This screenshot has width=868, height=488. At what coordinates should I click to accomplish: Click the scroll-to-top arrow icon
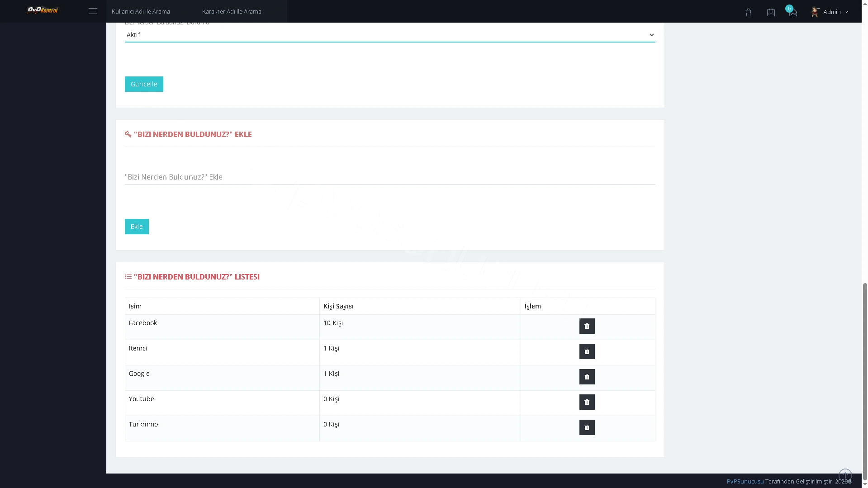pyautogui.click(x=845, y=475)
